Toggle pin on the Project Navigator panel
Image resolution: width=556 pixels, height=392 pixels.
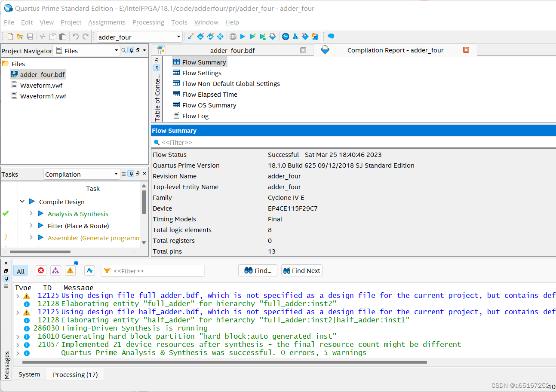[131, 50]
